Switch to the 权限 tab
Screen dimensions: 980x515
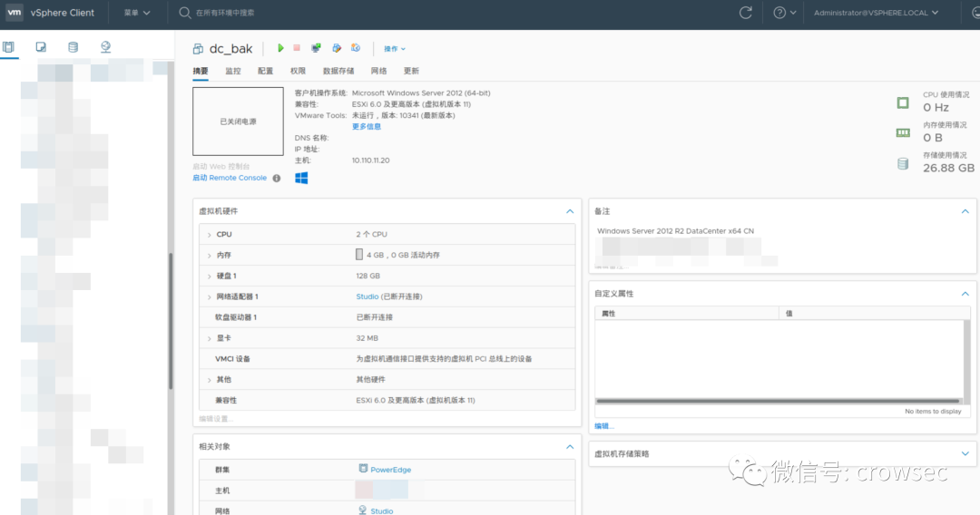(x=299, y=71)
